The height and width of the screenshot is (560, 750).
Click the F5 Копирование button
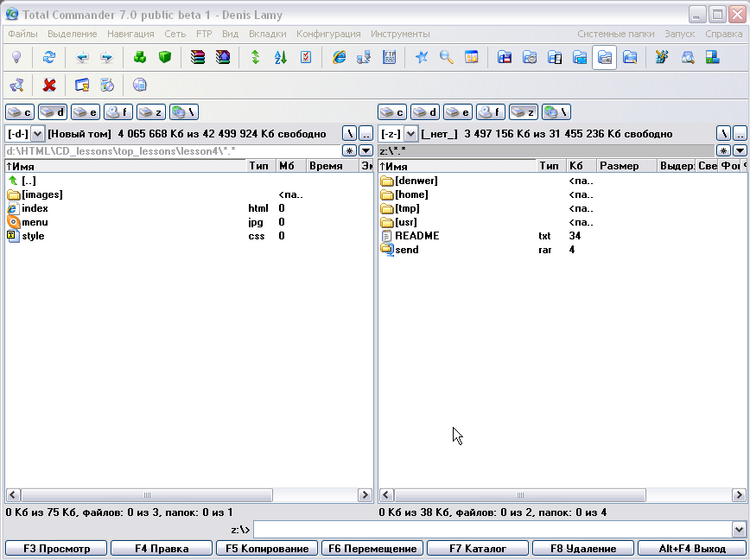click(x=267, y=549)
